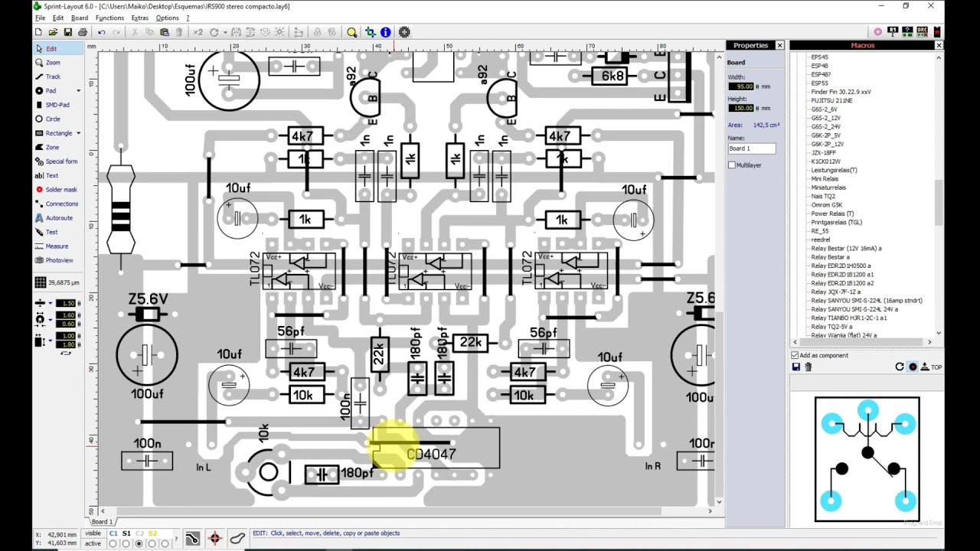
Task: Activate the Autoroute tool
Action: tap(60, 217)
